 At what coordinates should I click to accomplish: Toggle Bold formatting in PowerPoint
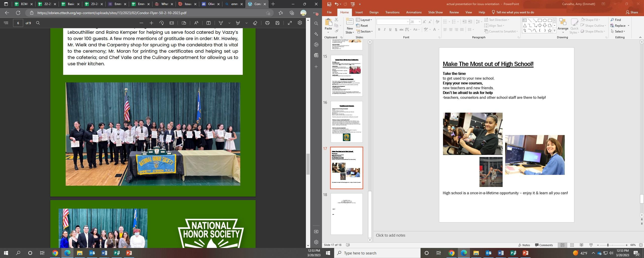click(379, 30)
